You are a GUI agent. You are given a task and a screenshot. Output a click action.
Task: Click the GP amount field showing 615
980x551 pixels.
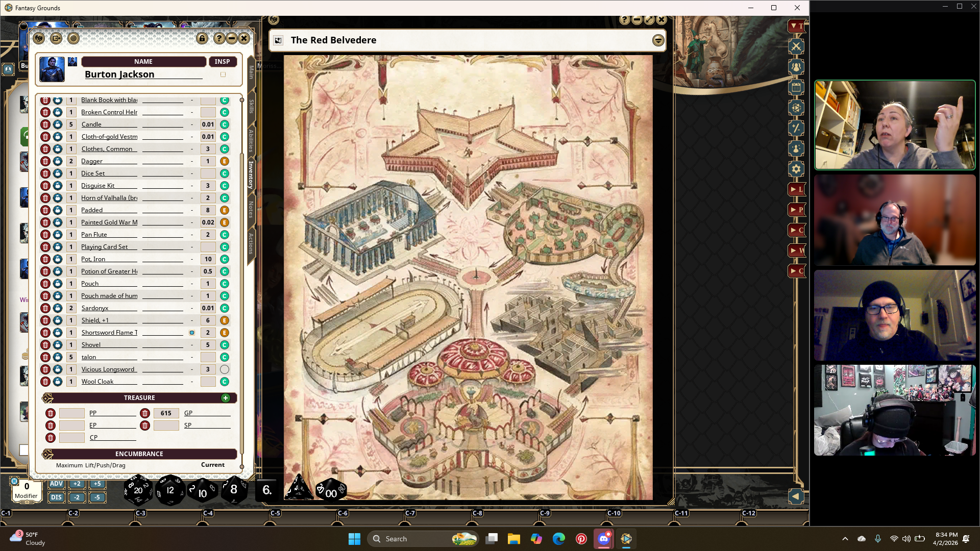pyautogui.click(x=166, y=413)
